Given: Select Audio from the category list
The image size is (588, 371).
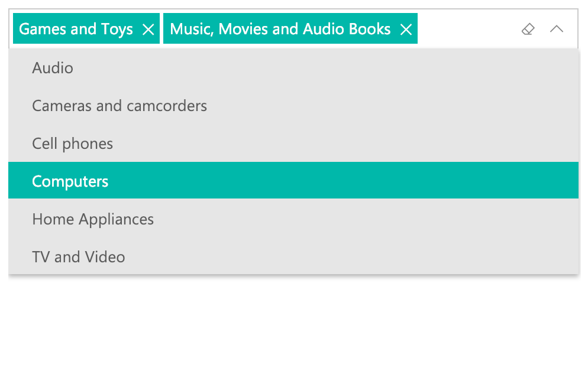Looking at the screenshot, I should click(x=293, y=68).
